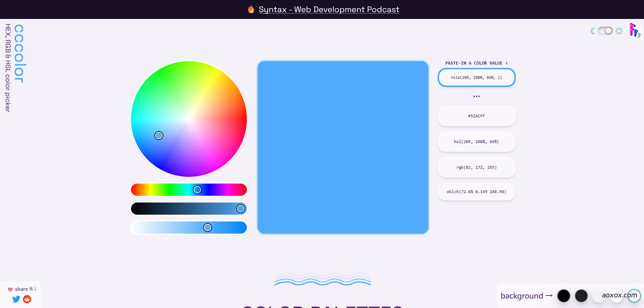This screenshot has height=308, width=644.
Task: Click the rainbow hue slider handle
Action: click(197, 190)
